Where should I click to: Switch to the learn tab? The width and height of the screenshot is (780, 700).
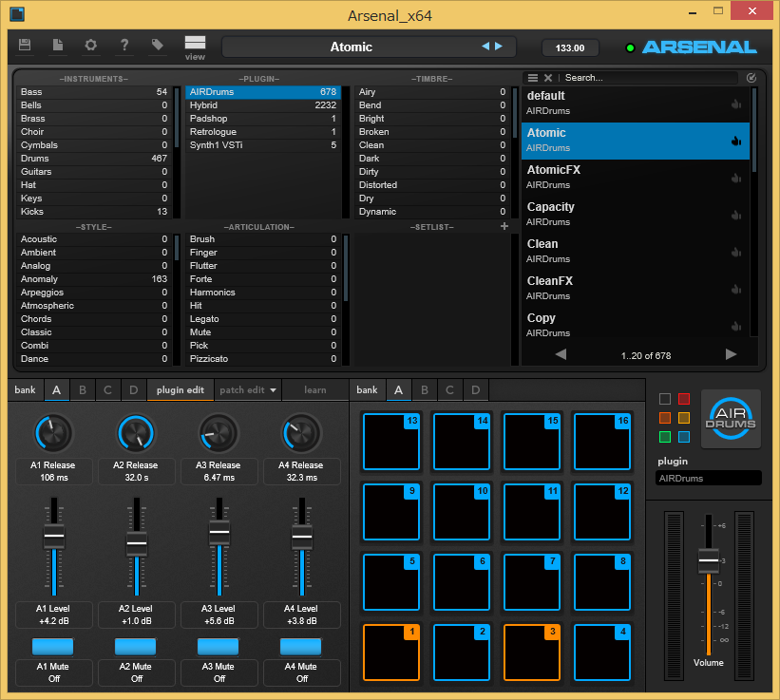click(x=315, y=390)
